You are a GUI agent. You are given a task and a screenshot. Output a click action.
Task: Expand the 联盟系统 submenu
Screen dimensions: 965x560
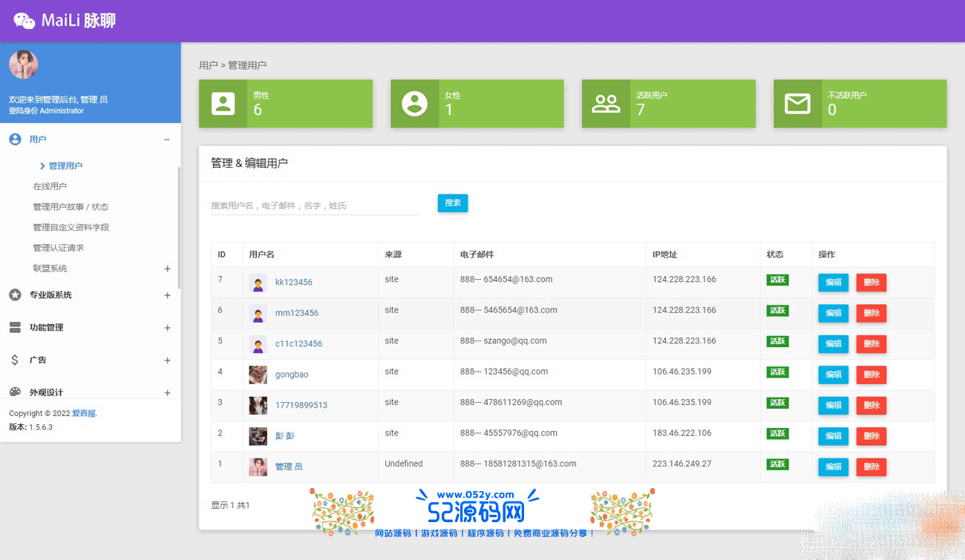point(167,269)
